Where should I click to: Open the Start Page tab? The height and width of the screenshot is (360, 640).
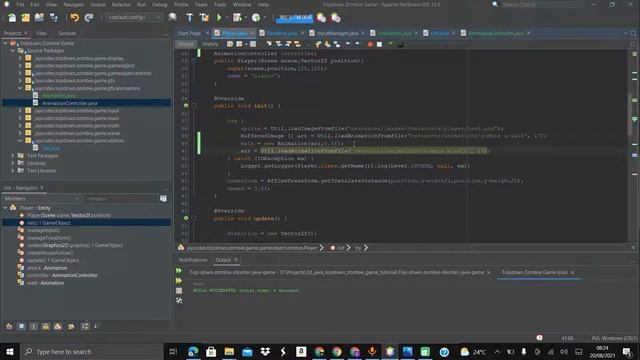pyautogui.click(x=189, y=33)
